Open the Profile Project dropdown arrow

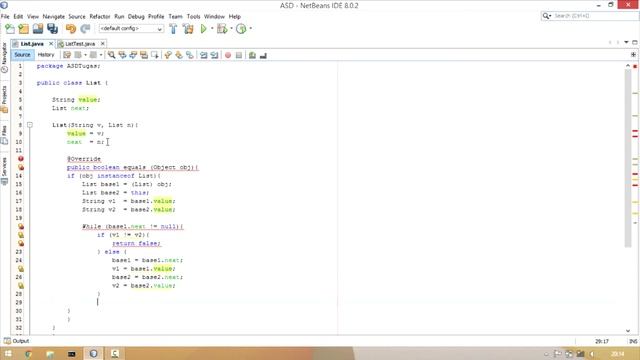pyautogui.click(x=251, y=29)
